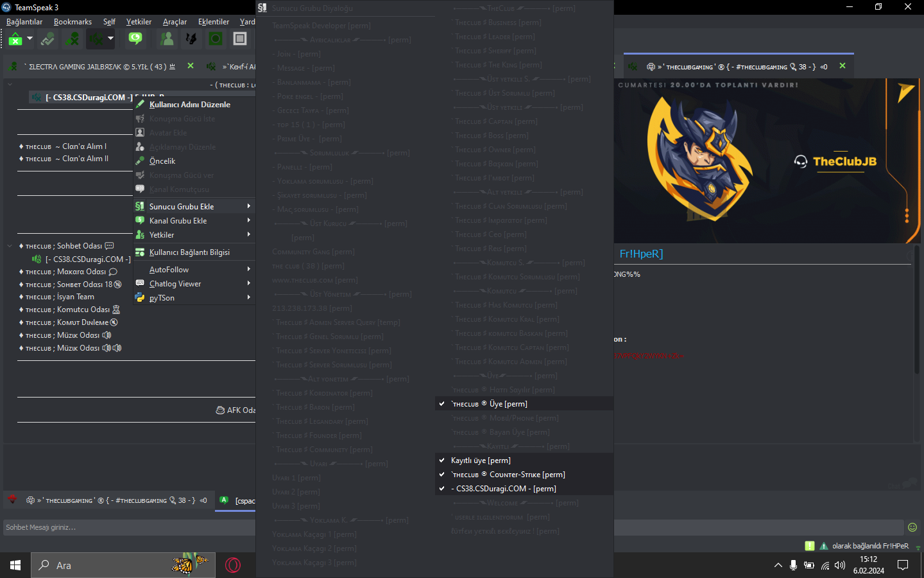Select the Komut Dinleme channel
924x578 pixels.
point(68,322)
